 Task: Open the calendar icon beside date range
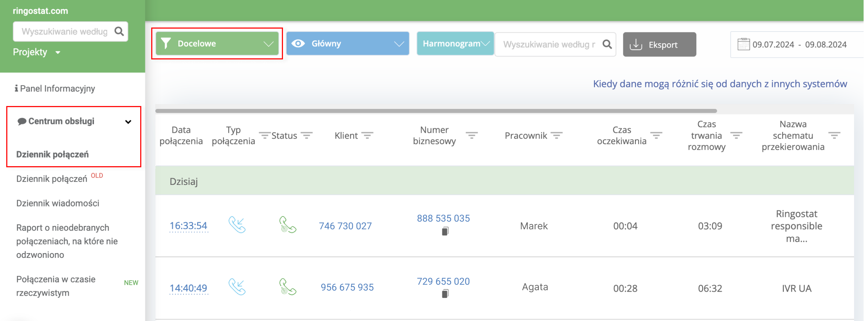(x=744, y=44)
